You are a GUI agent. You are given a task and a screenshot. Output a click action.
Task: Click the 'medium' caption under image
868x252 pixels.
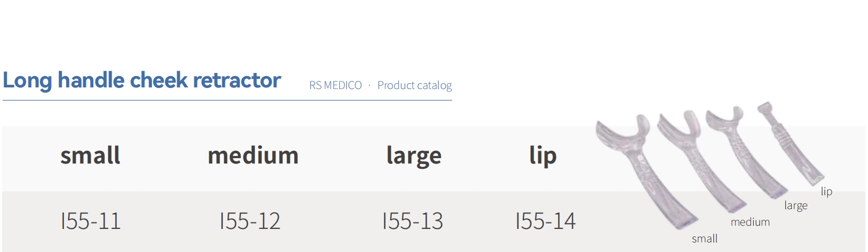click(x=750, y=222)
